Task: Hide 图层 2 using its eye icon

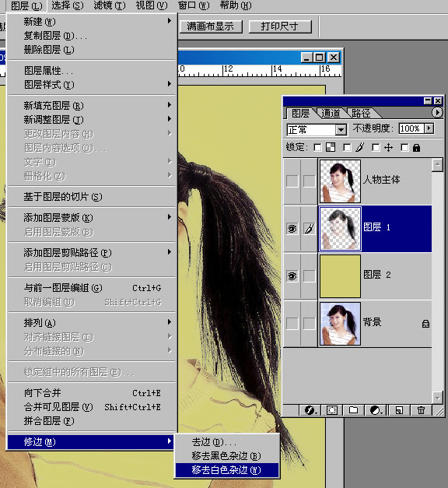Action: coord(292,276)
